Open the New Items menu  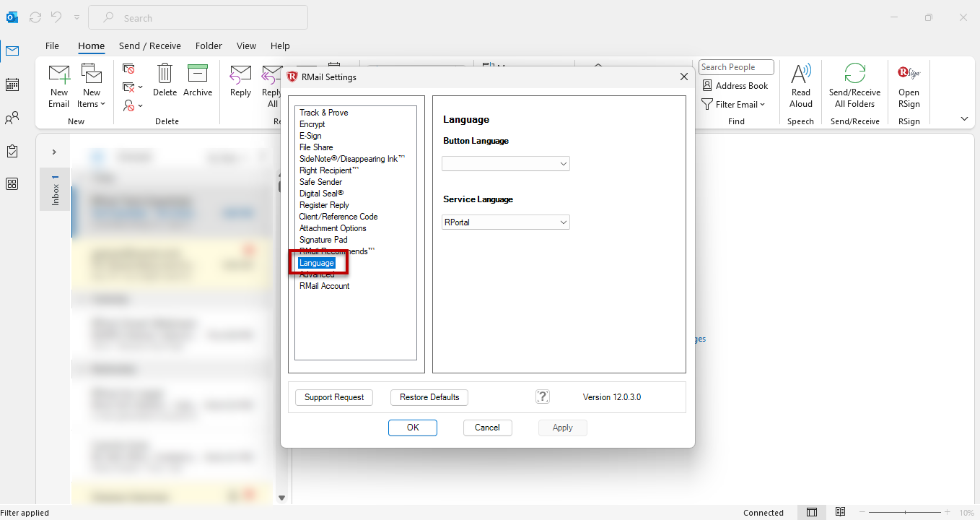(92, 86)
